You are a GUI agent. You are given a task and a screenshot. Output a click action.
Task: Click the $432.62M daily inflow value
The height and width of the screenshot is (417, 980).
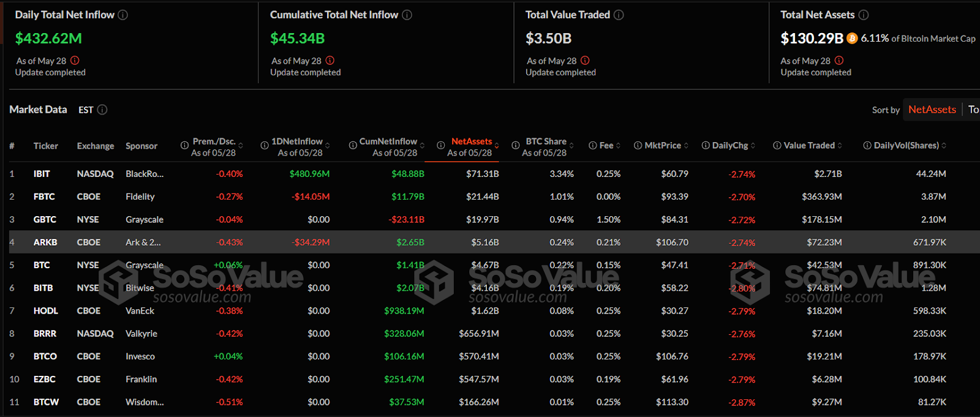[x=48, y=39]
